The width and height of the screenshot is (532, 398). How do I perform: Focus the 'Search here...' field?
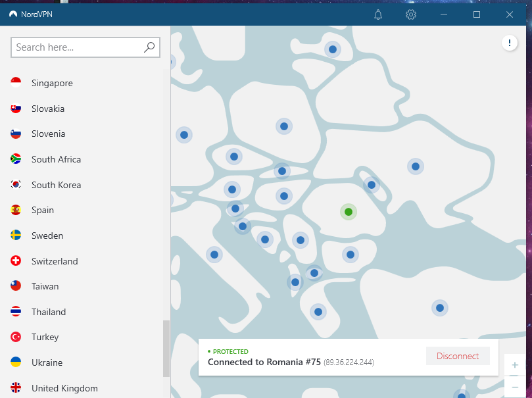click(85, 47)
